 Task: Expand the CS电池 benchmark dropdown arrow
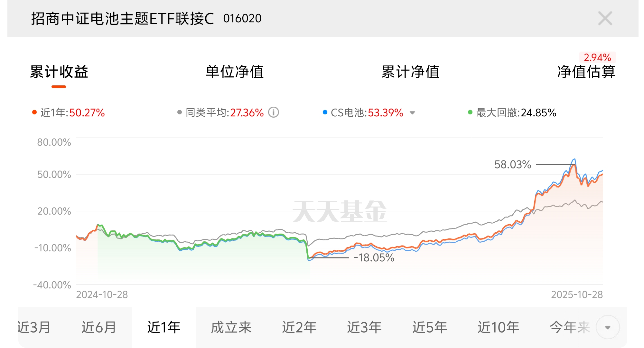click(x=412, y=113)
